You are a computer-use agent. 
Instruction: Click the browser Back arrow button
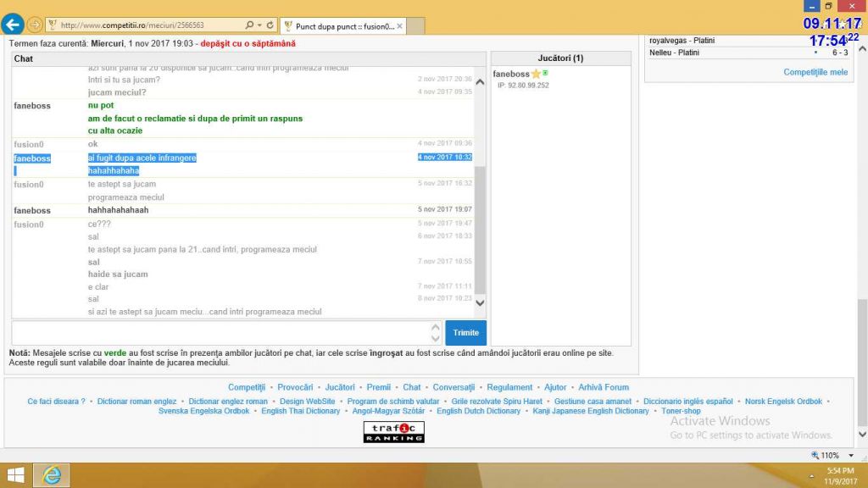coord(12,25)
